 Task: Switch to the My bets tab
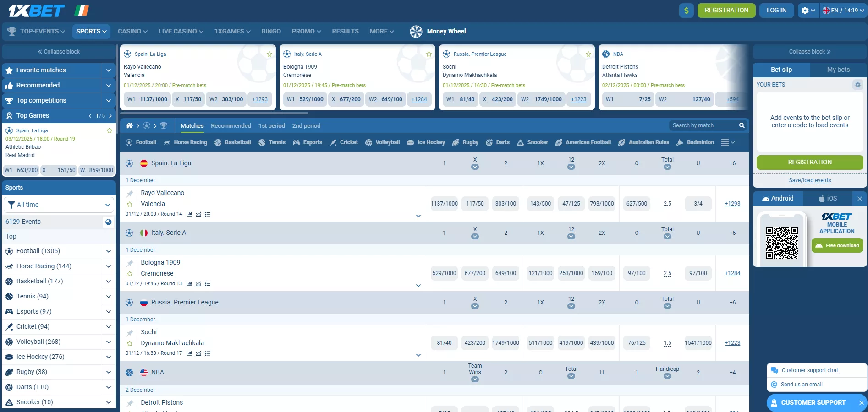click(838, 70)
